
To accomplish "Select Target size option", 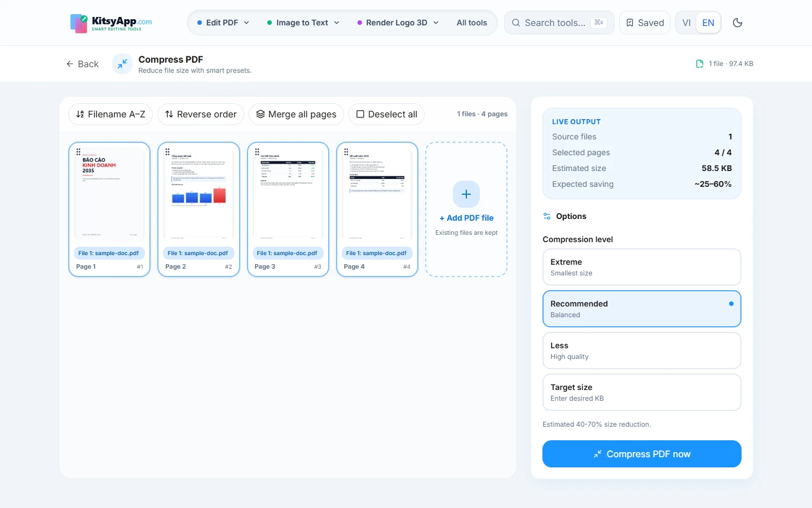I will pos(642,392).
